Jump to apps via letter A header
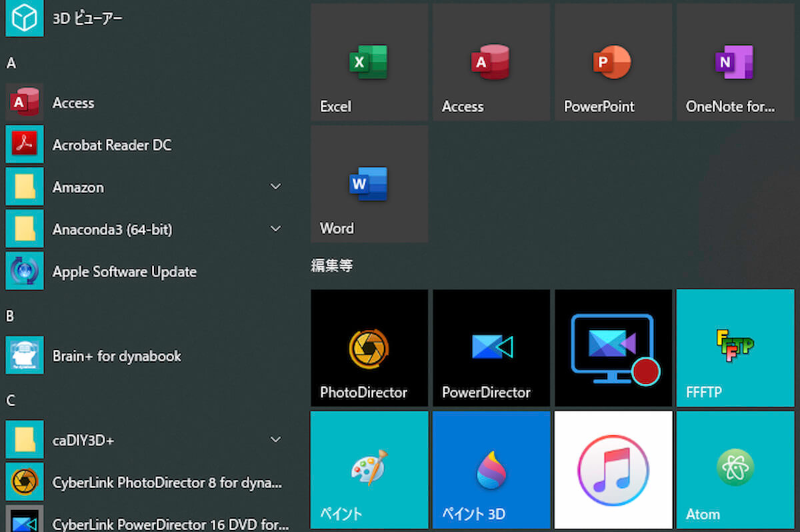The height and width of the screenshot is (532, 800). [x=11, y=63]
